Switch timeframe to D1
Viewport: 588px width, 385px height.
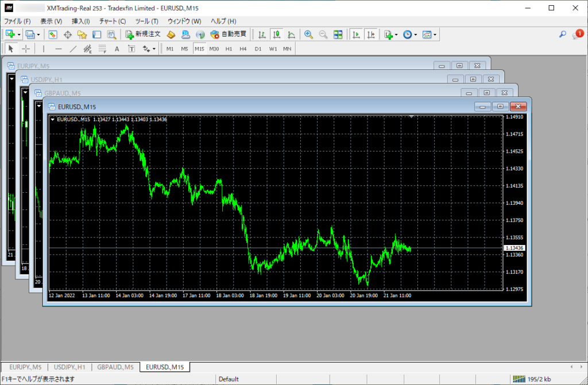pyautogui.click(x=258, y=49)
